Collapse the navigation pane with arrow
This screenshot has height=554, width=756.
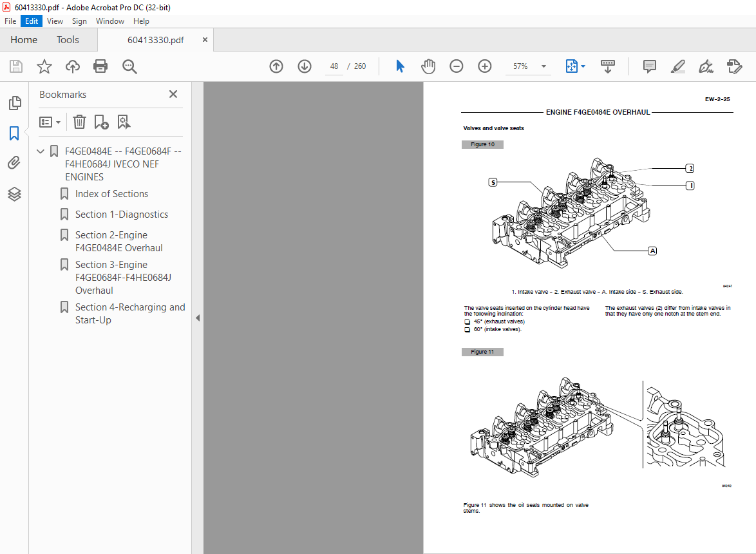coord(198,318)
